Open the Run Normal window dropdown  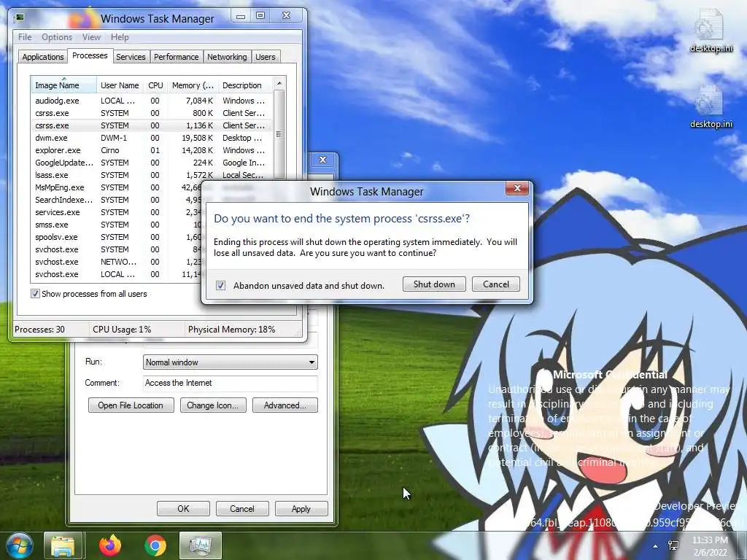coord(230,362)
